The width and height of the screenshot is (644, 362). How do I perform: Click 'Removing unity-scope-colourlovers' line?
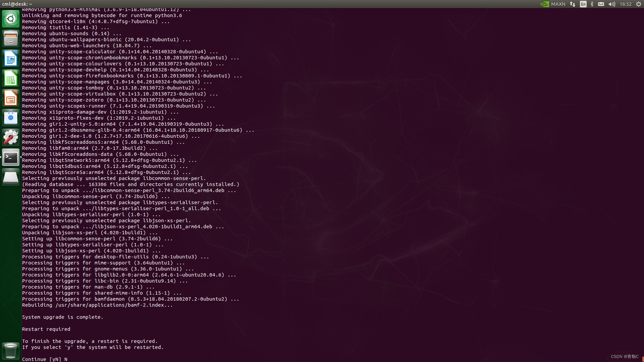[x=123, y=64]
